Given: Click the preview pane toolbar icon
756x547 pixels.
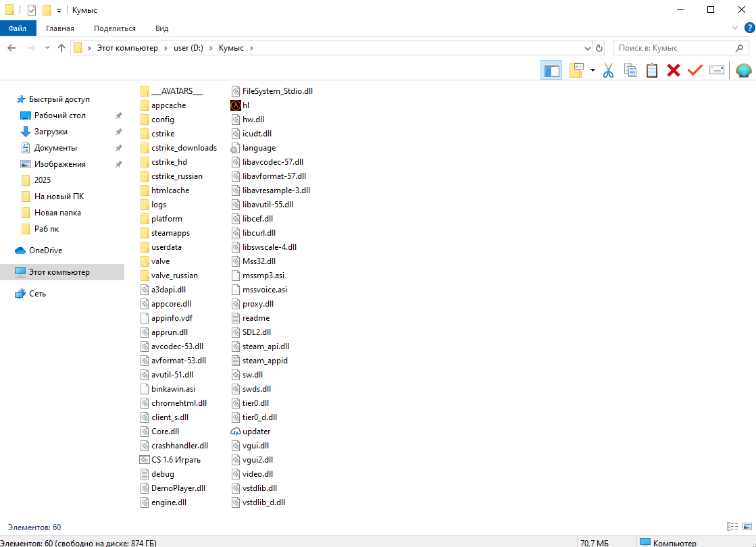Looking at the screenshot, I should tap(551, 71).
